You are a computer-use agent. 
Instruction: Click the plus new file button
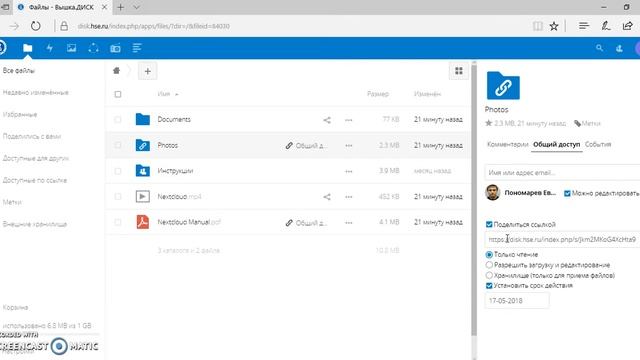(x=147, y=71)
